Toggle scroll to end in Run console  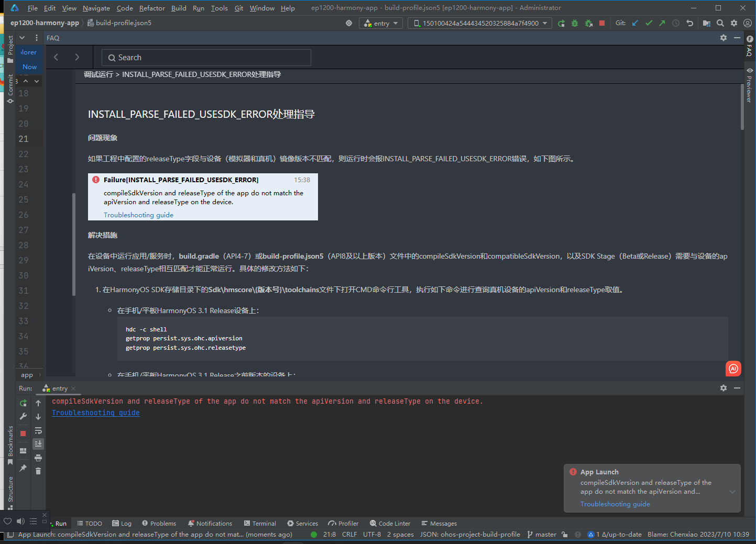point(38,444)
